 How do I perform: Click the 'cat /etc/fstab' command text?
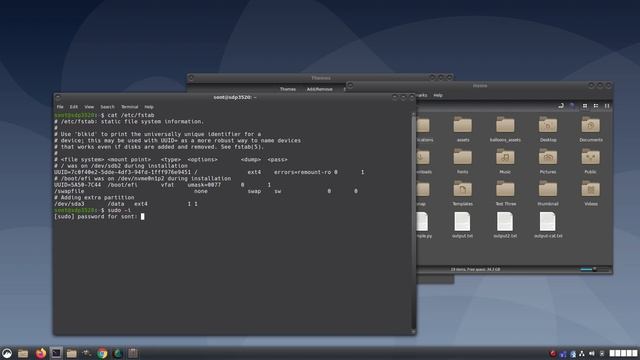coord(131,115)
